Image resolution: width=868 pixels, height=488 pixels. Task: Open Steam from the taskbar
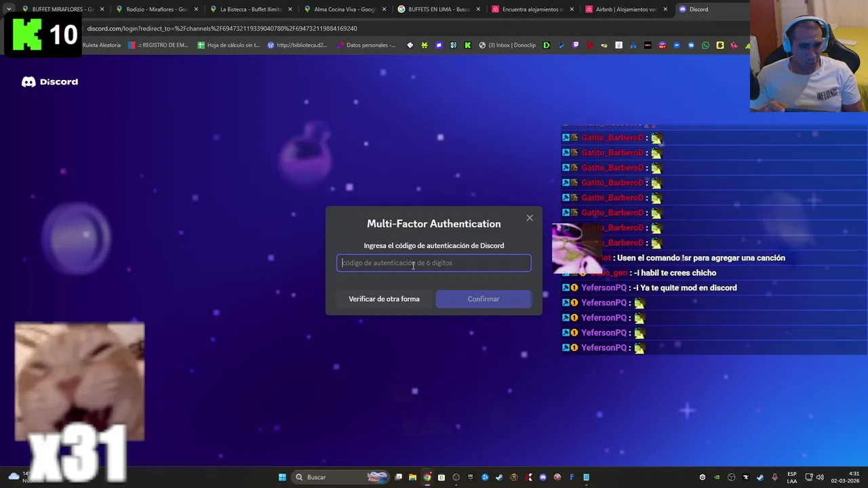click(x=499, y=477)
